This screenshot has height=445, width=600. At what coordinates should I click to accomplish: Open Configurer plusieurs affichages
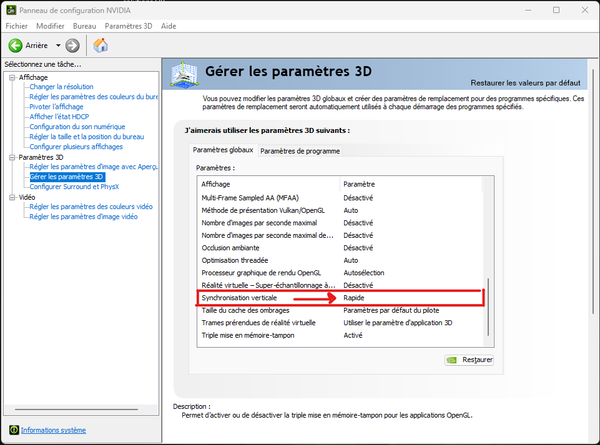tap(76, 147)
